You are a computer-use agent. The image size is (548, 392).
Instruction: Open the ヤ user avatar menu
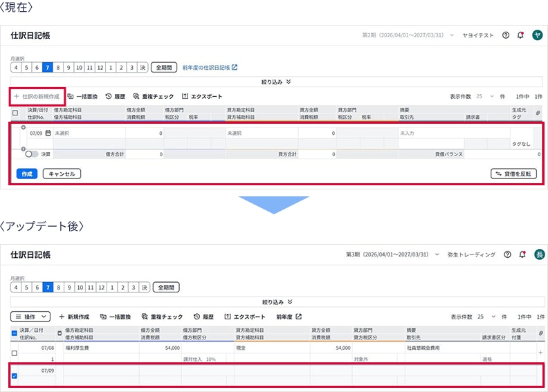[537, 35]
